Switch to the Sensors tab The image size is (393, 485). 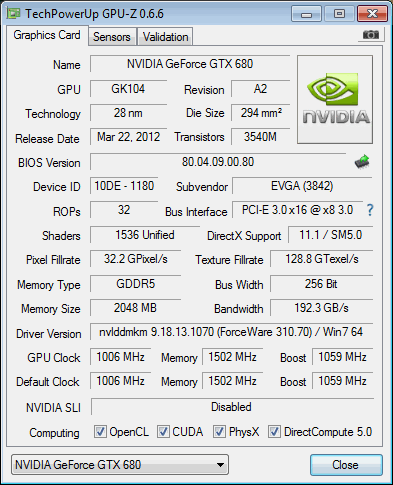tap(112, 37)
